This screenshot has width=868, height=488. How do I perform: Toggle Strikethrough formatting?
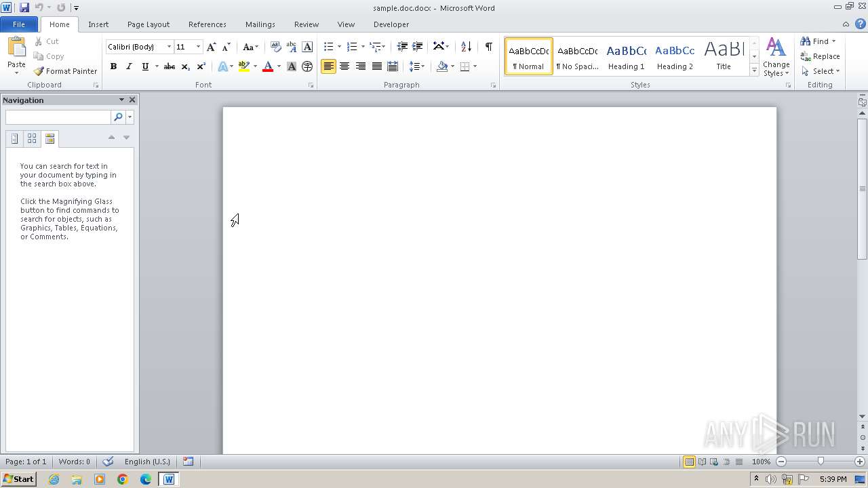(x=170, y=66)
